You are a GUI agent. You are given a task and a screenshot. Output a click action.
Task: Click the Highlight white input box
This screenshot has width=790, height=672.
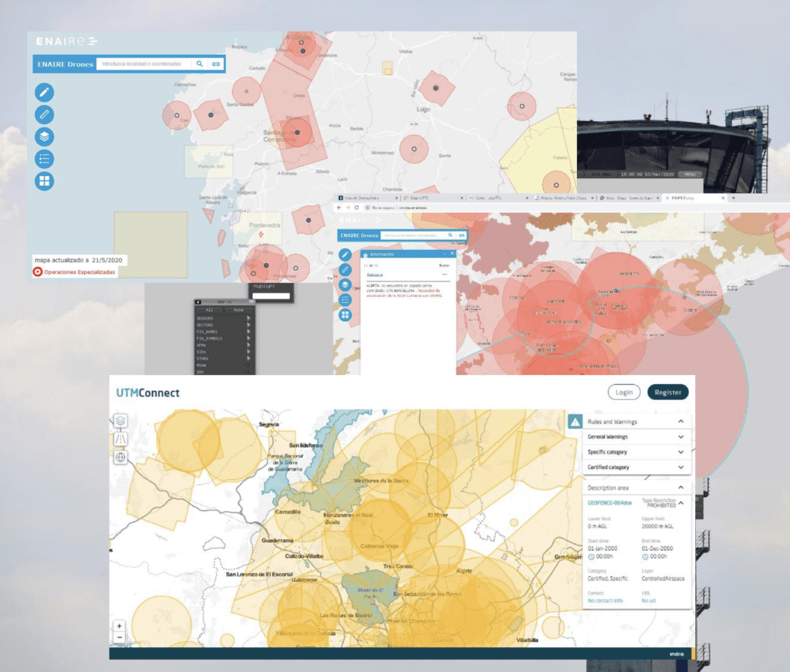point(271,296)
